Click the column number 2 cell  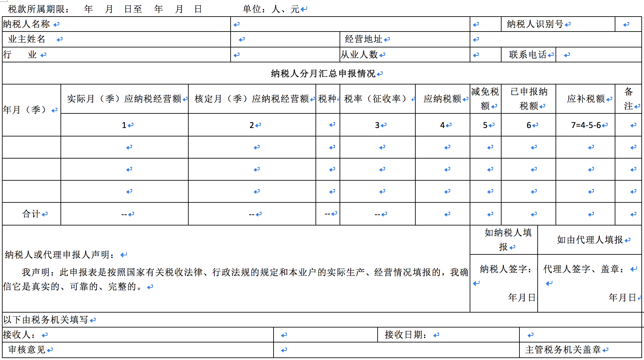[x=252, y=125]
